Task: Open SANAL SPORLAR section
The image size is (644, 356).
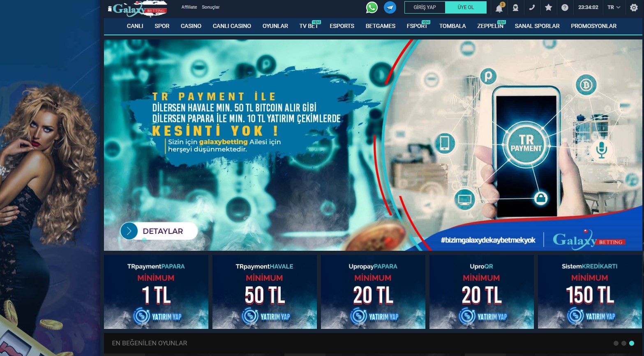Action: point(537,26)
